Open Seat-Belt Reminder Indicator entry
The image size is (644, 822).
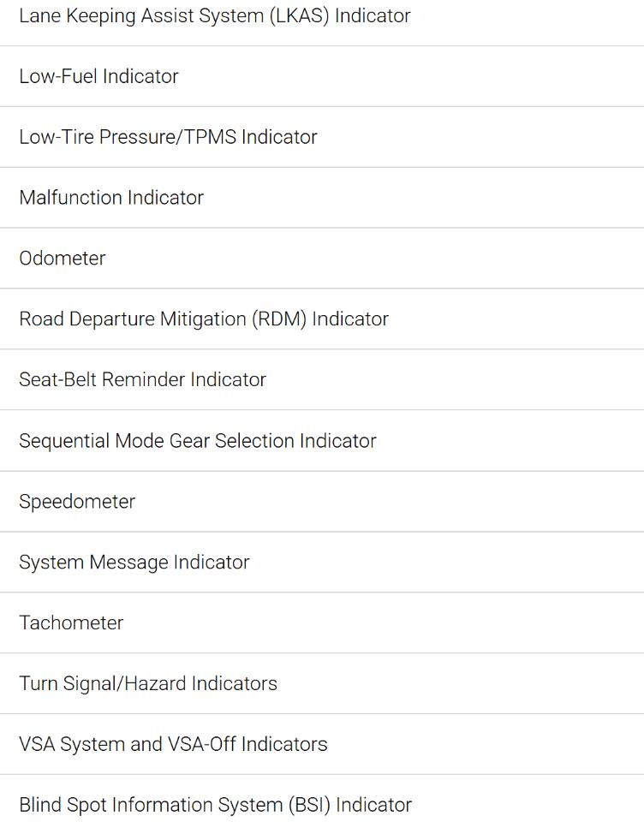pos(322,380)
